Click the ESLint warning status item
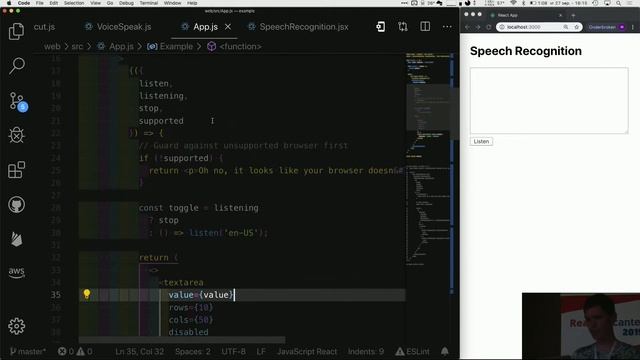The image size is (640, 360). pos(412,351)
